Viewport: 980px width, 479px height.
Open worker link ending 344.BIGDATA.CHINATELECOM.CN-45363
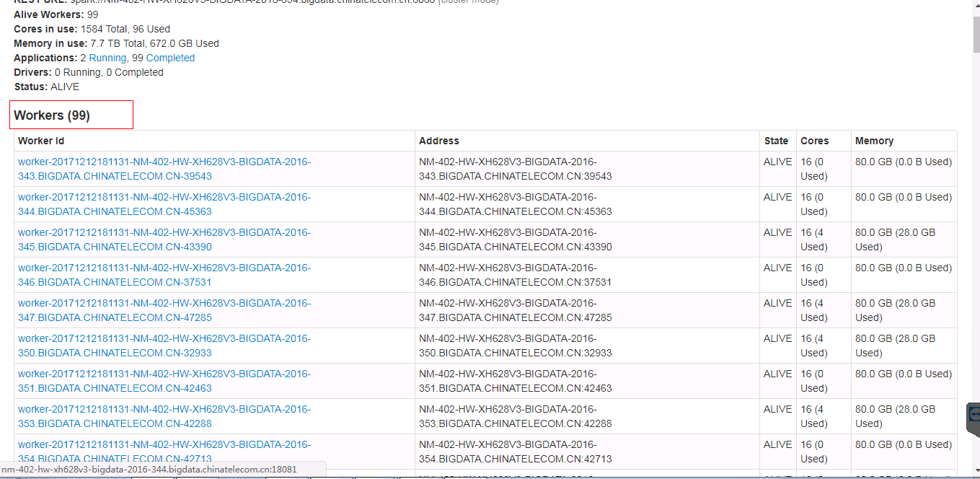164,204
